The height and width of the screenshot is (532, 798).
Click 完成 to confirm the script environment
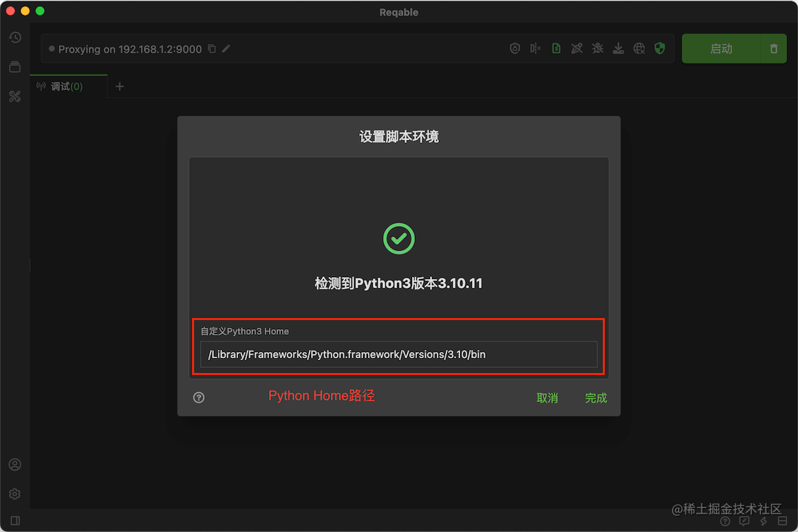pos(596,397)
